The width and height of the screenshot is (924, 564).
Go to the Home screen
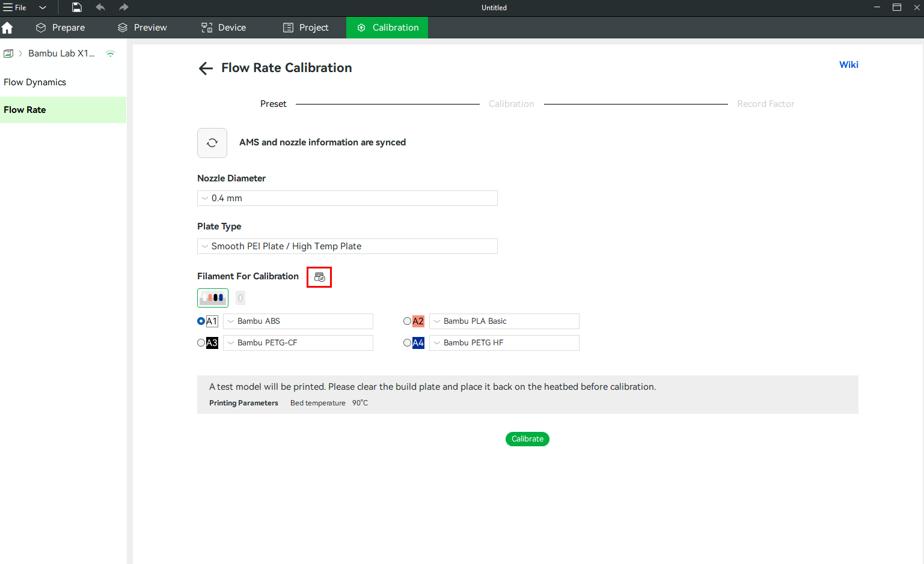point(7,28)
